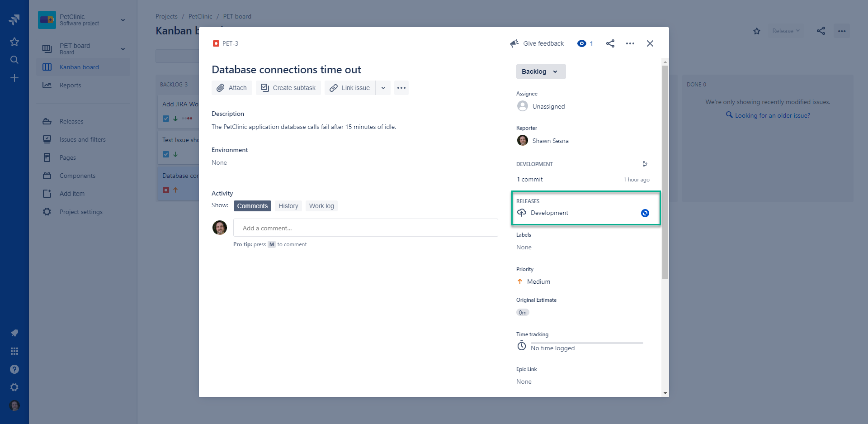Click the Attach button
868x424 pixels.
[231, 88]
